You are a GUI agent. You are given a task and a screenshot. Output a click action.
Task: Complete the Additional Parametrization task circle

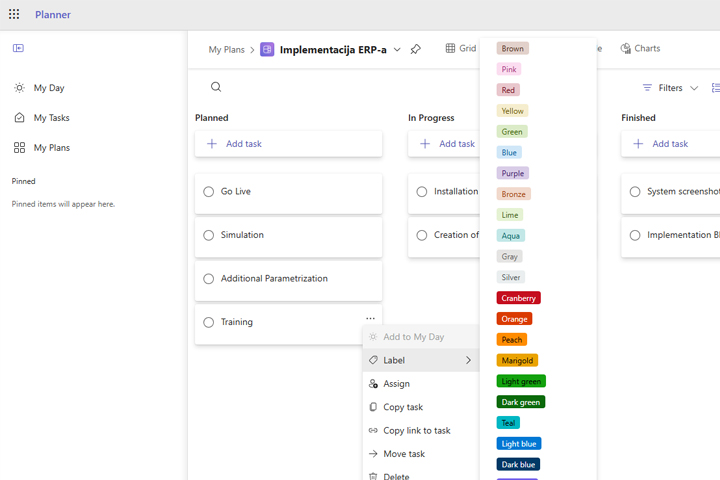(x=209, y=279)
